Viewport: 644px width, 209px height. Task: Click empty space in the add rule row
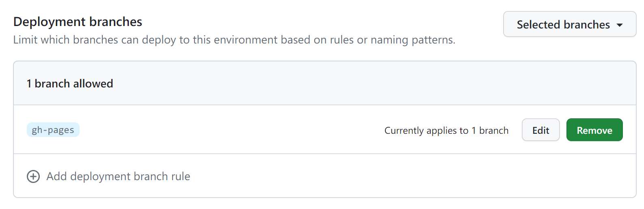click(406, 176)
